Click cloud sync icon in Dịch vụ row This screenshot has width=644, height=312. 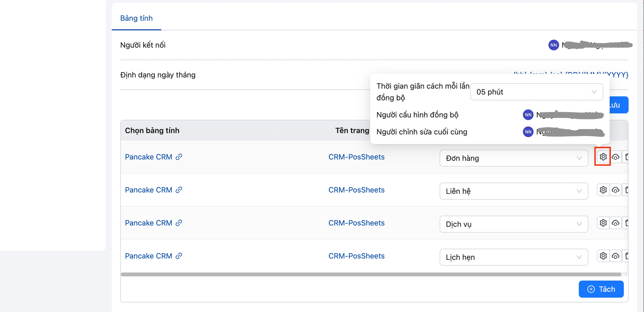(615, 223)
